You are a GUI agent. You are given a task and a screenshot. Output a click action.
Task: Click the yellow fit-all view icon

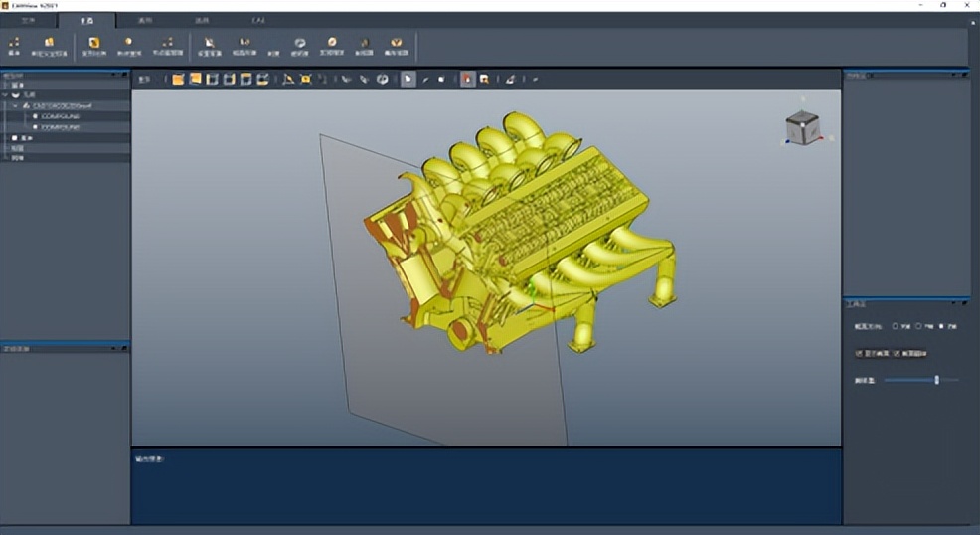(x=305, y=79)
